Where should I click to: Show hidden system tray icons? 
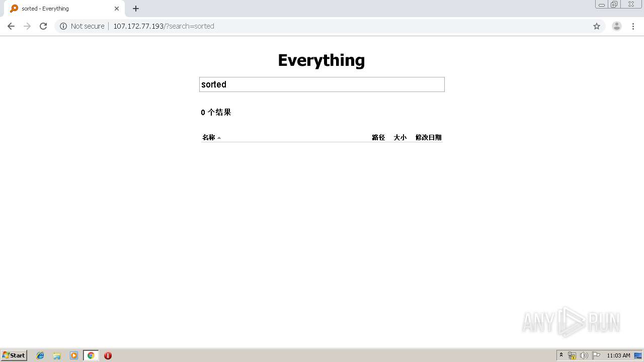pos(561,355)
